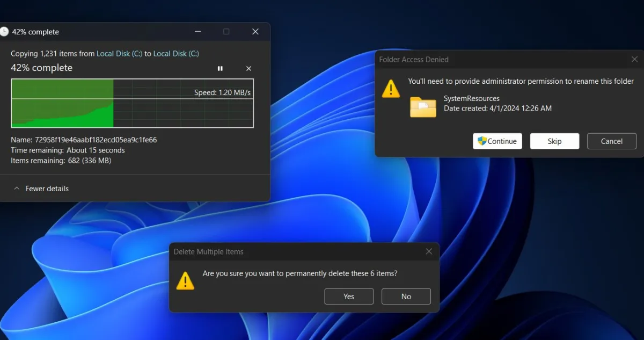Close the Folder Access Denied dialog
Screen dimensions: 644x340
tap(634, 59)
